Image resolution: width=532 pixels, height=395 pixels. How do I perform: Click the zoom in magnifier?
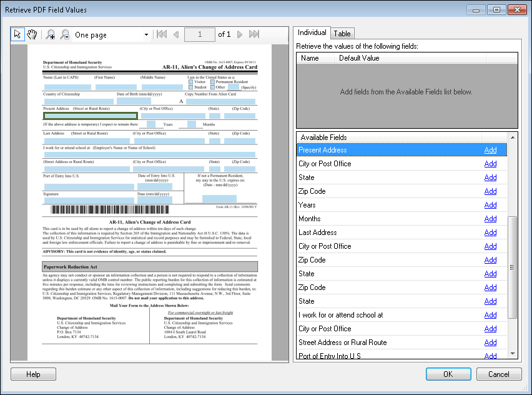point(51,34)
